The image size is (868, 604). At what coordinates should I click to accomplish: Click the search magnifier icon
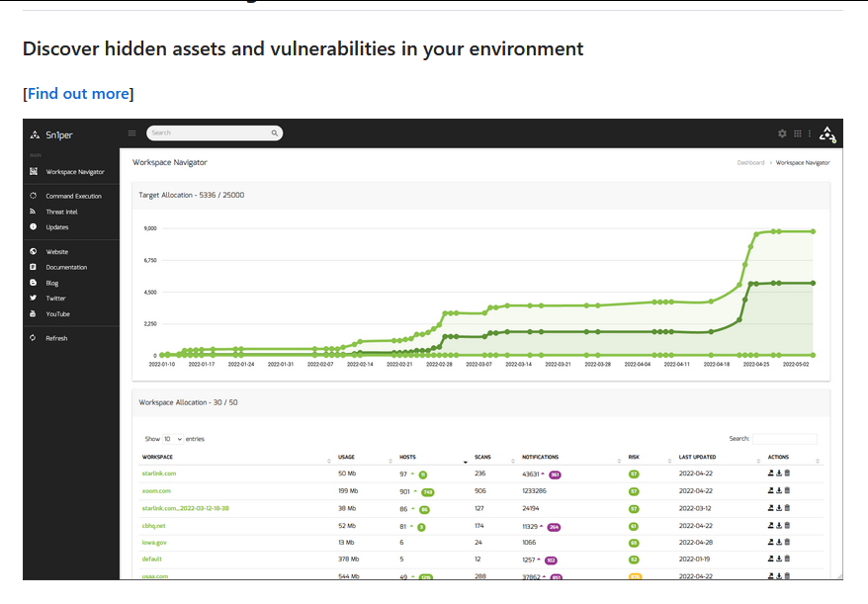tap(274, 132)
